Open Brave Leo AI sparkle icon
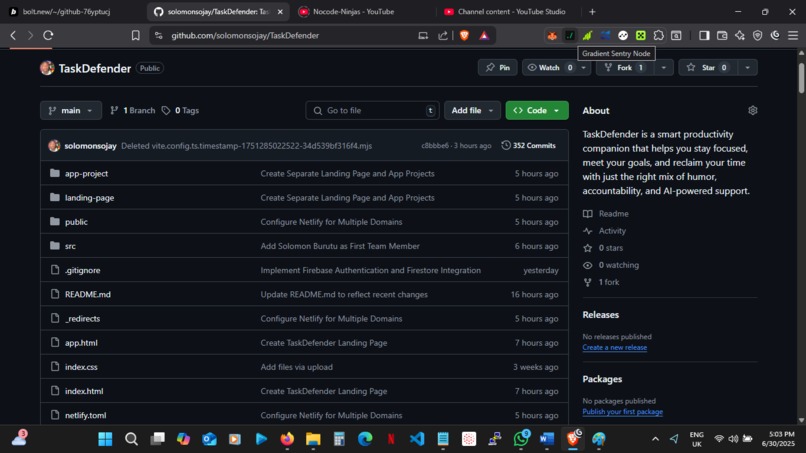The image size is (806, 453). [740, 35]
